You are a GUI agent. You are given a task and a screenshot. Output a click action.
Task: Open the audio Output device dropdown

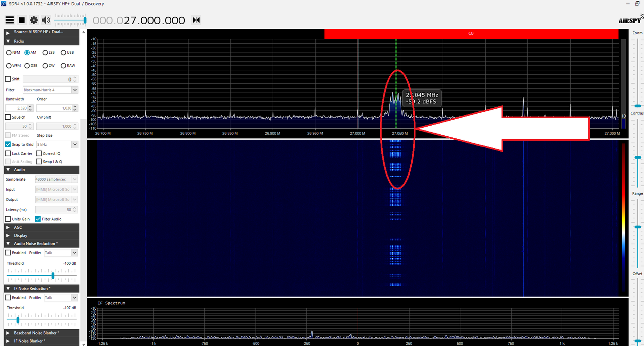point(57,200)
